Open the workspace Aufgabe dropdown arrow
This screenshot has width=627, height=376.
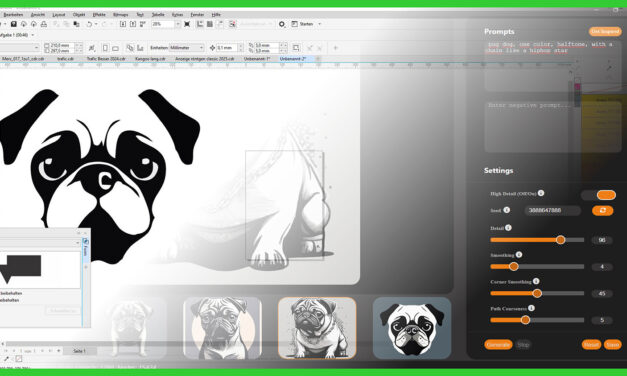point(33,35)
